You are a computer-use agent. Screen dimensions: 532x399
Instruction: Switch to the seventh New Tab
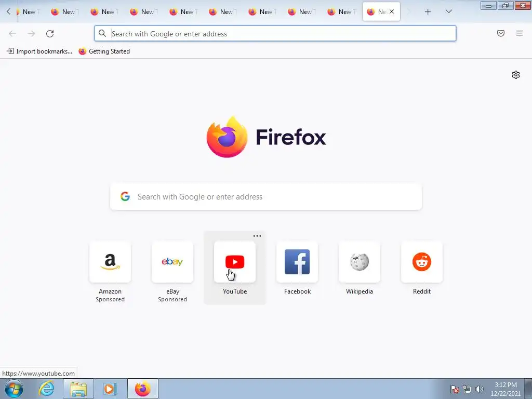pyautogui.click(x=262, y=12)
